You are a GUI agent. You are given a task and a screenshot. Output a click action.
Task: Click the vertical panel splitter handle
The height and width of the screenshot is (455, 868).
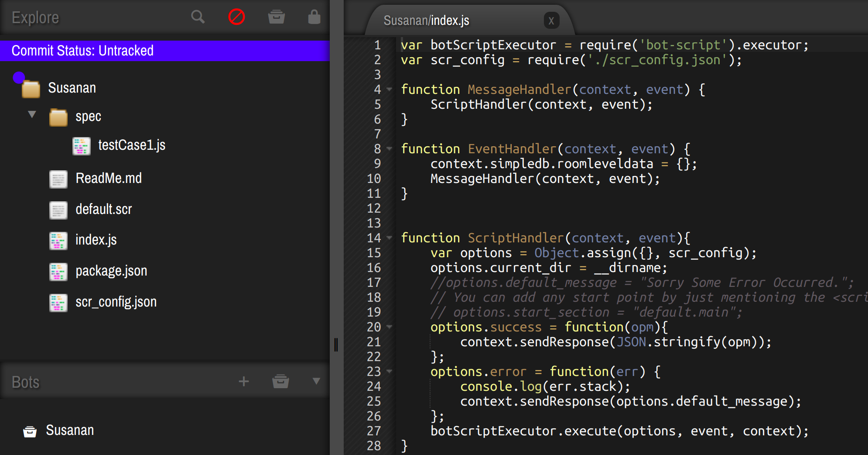(336, 345)
